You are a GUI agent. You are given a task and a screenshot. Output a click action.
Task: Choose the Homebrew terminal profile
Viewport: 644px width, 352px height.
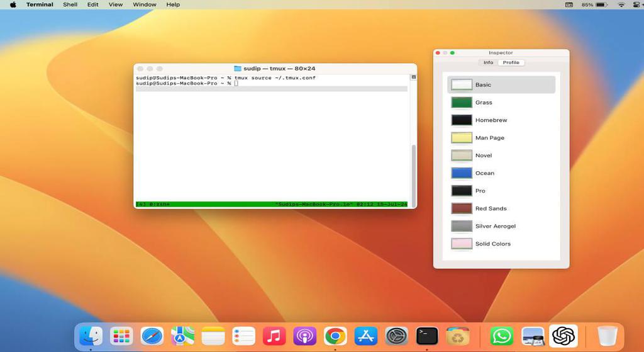pyautogui.click(x=491, y=120)
